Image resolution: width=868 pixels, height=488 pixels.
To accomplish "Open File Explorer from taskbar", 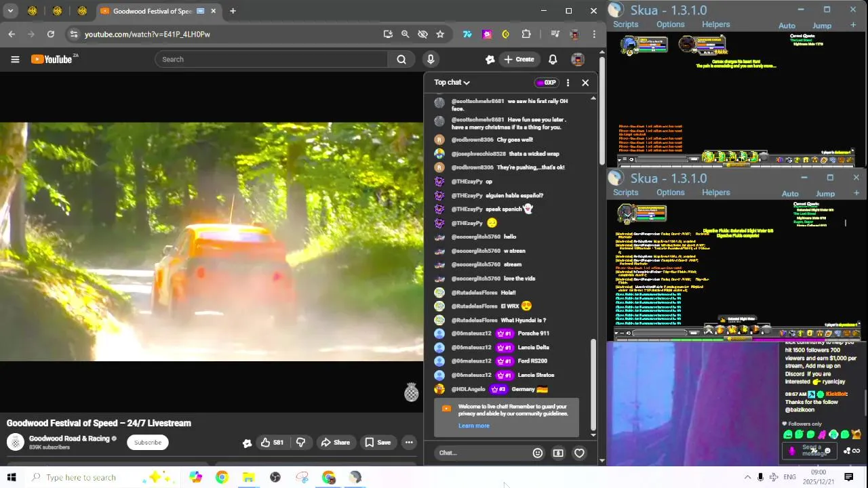I will pyautogui.click(x=248, y=477).
